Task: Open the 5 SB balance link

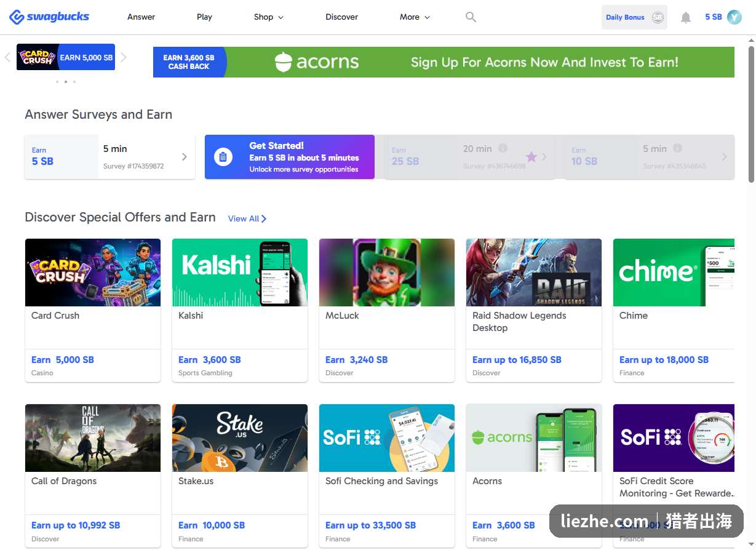Action: coord(713,17)
